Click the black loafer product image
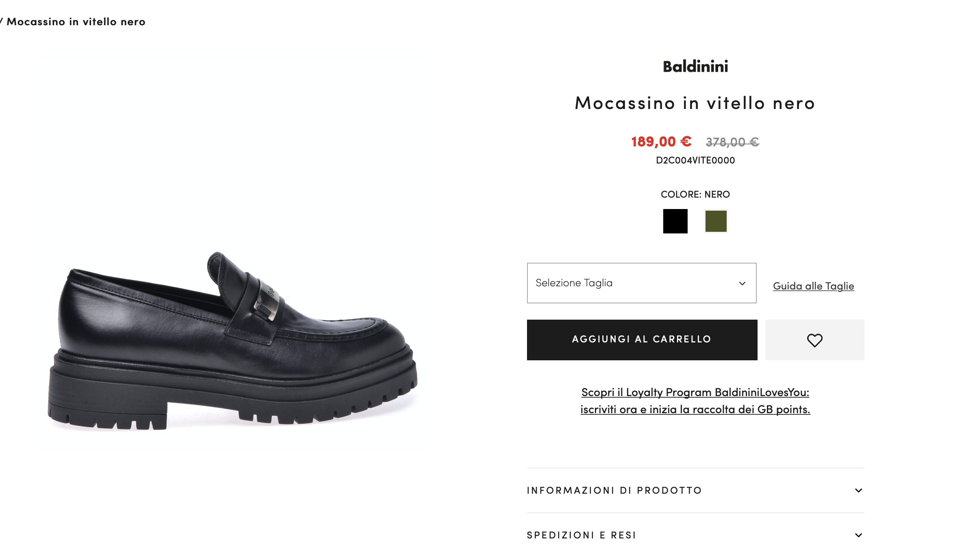Screen dimensions: 980x549 (233, 341)
